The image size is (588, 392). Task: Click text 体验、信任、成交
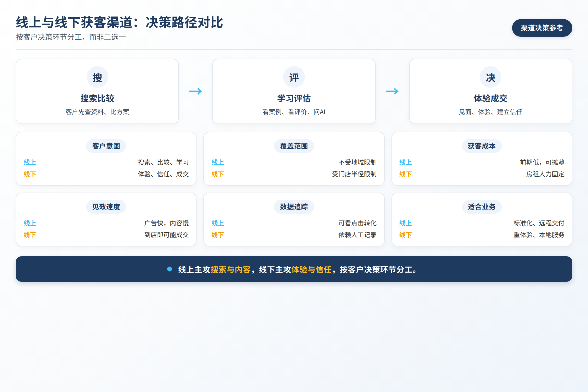tap(163, 174)
